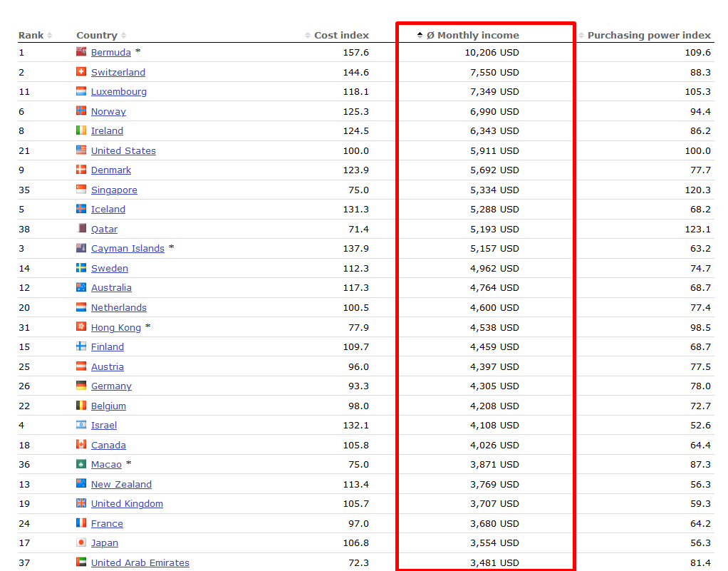
Task: Follow the Cayman Islands link
Action: (128, 248)
